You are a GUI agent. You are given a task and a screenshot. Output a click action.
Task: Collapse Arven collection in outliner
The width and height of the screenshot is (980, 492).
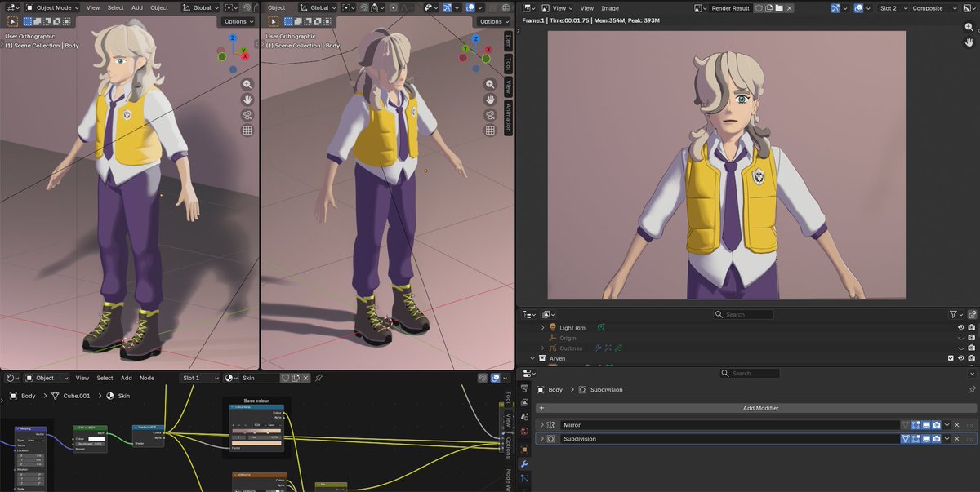[532, 358]
